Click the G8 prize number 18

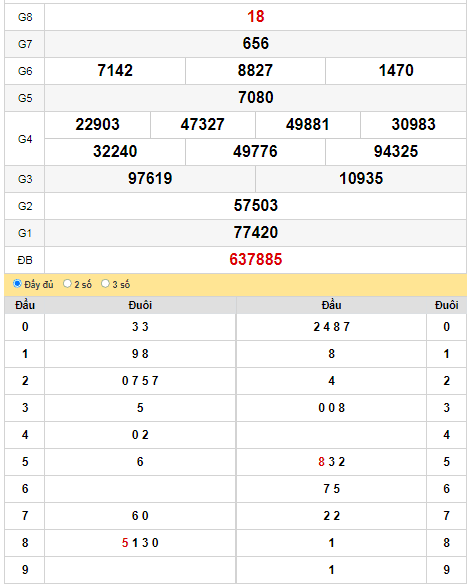coord(256,16)
